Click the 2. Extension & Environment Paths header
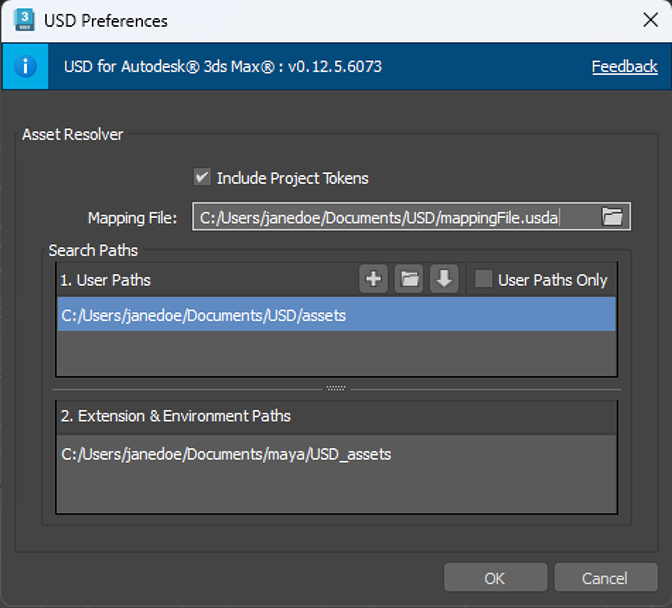Image resolution: width=672 pixels, height=608 pixels. [x=176, y=416]
